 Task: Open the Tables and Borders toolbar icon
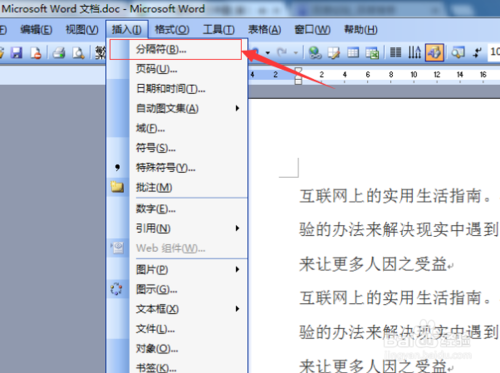click(334, 53)
